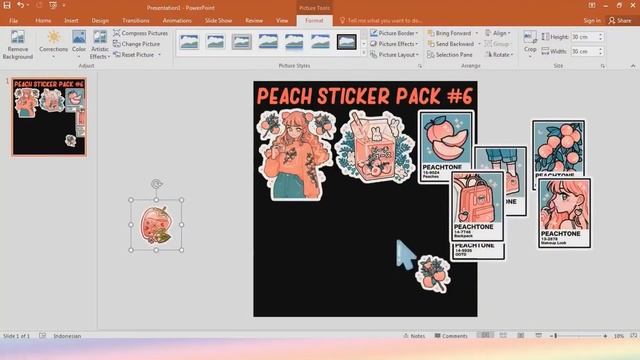Click Height spinner arrows
Image resolution: width=640 pixels, height=360 pixels.
pyautogui.click(x=600, y=37)
